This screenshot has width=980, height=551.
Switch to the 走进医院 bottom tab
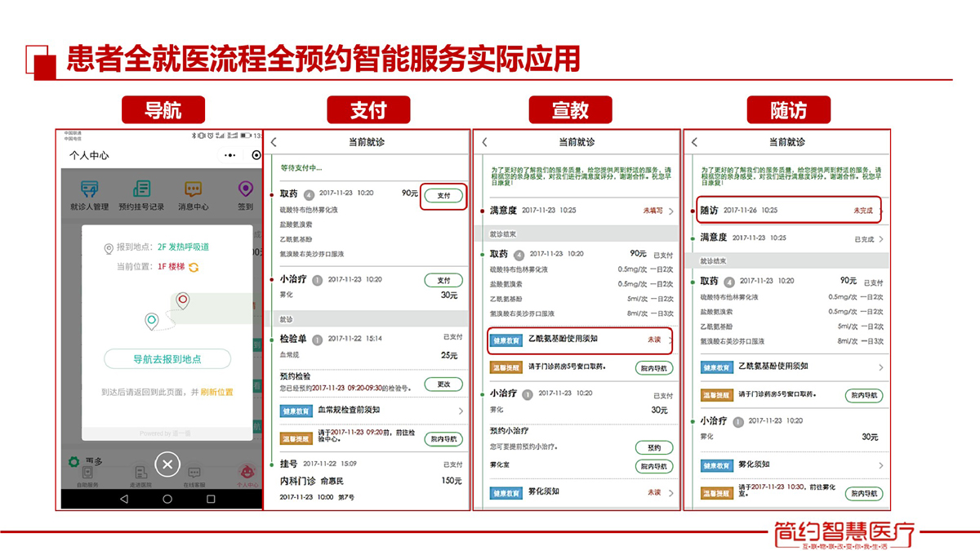pyautogui.click(x=140, y=477)
